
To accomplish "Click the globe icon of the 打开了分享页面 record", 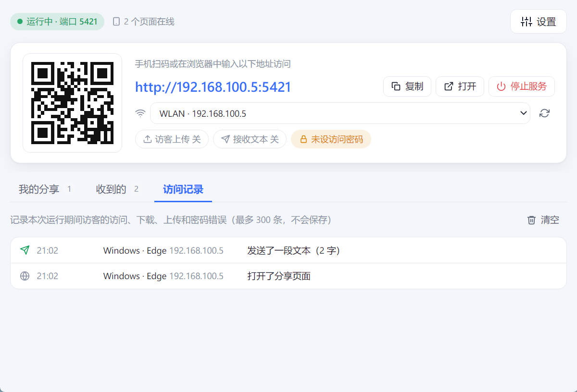I will coord(25,276).
